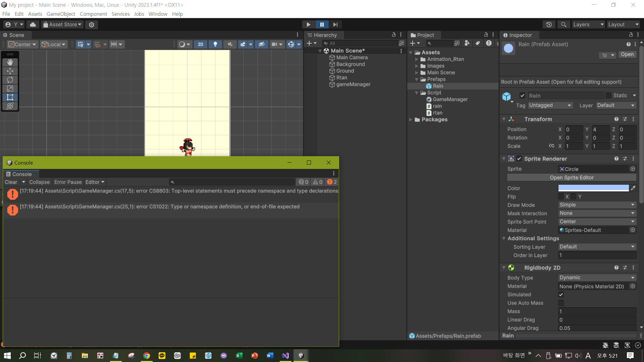This screenshot has width=644, height=362.
Task: Toggle hidden objects visibility in Scene
Action: click(x=262, y=44)
